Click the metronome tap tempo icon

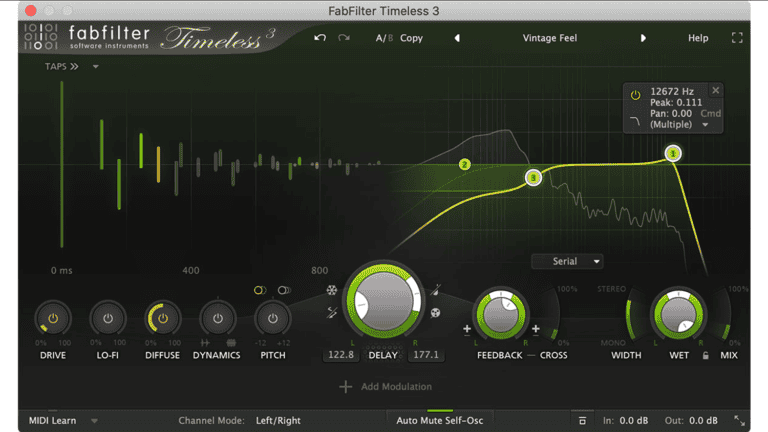pyautogui.click(x=435, y=290)
